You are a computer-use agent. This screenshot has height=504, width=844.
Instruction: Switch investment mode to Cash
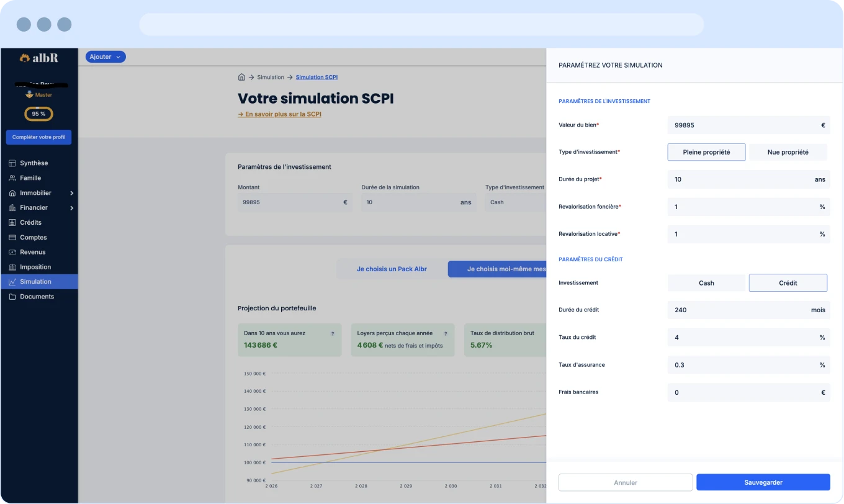click(x=706, y=283)
